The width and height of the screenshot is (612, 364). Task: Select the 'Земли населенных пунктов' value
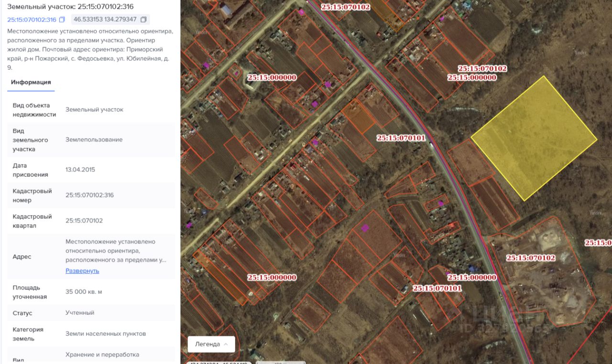(x=106, y=334)
